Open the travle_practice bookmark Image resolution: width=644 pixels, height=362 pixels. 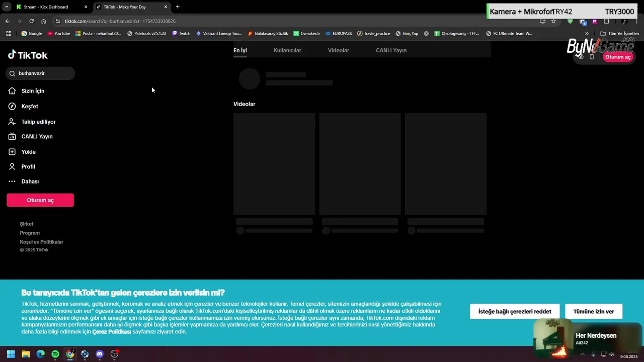point(374,34)
